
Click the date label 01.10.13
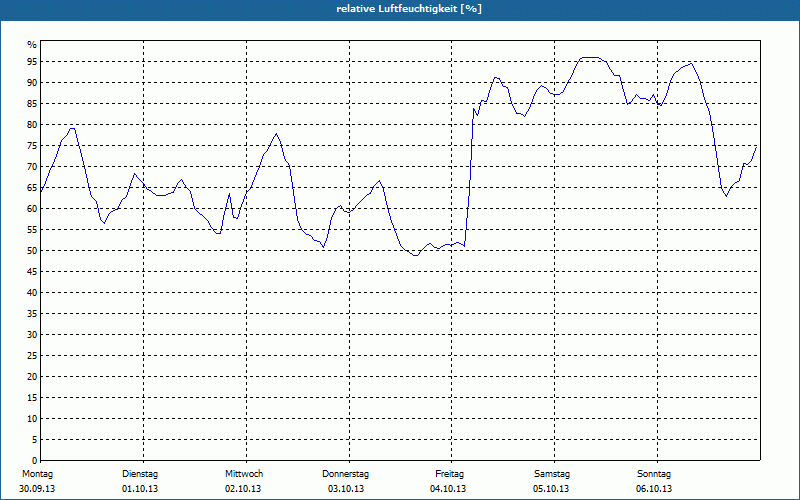pos(140,489)
